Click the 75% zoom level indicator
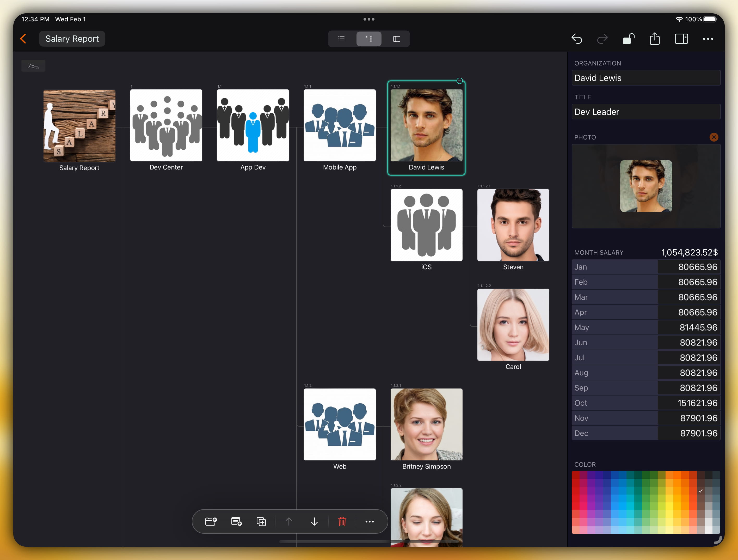 (x=33, y=66)
